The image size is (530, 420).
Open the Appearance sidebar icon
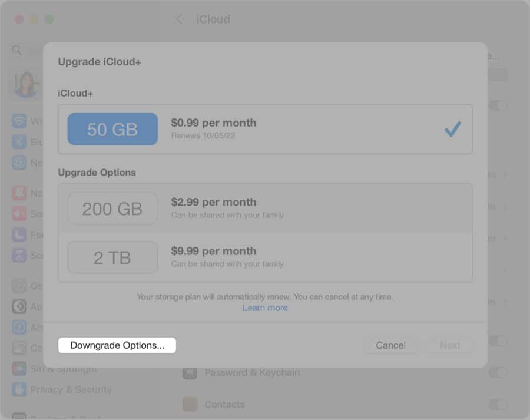tap(19, 306)
